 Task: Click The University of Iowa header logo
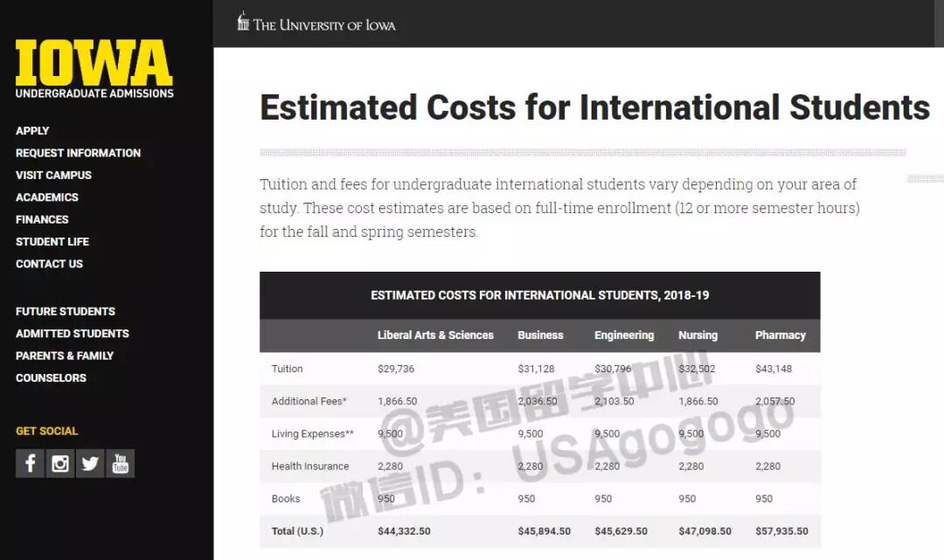point(316,23)
